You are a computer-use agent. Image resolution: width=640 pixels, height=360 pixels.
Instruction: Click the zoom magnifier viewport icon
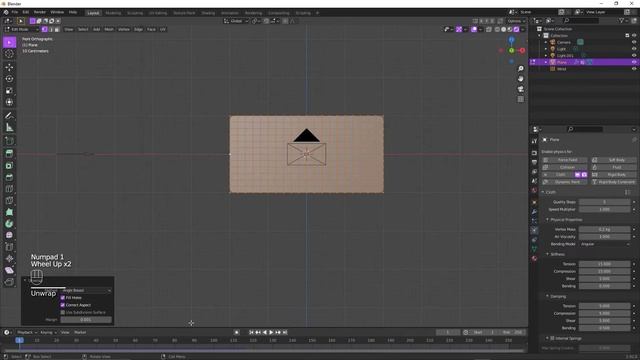[520, 69]
